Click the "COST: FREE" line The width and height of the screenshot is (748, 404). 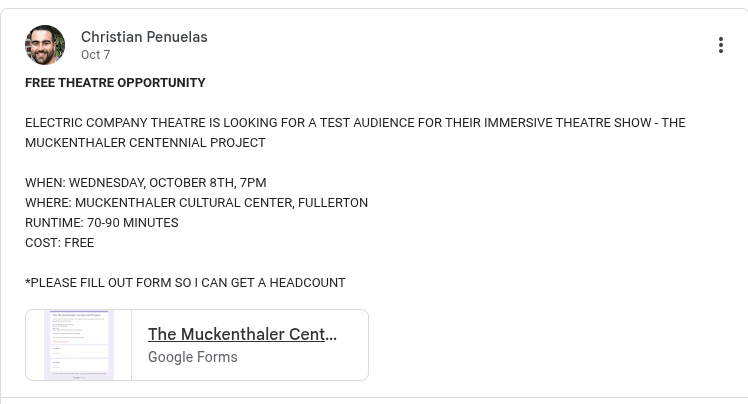point(59,243)
